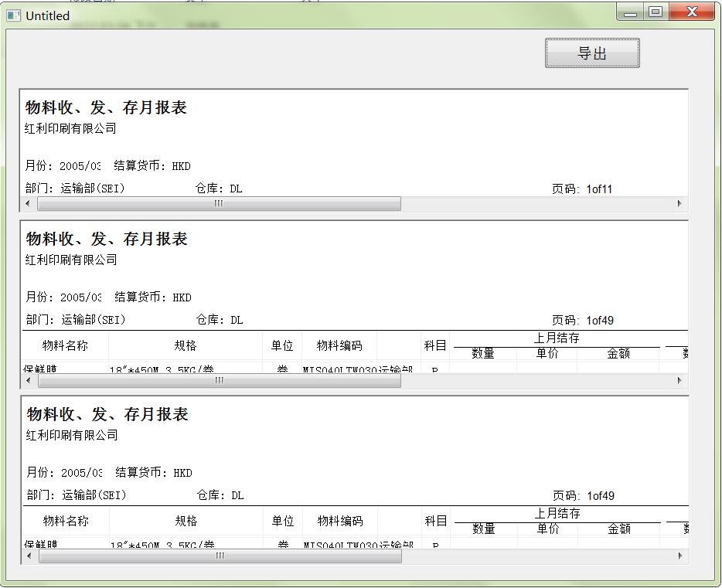Screen dimensions: 722x588
Task: Click left scroll arrow in third report panel
Action: [x=29, y=556]
